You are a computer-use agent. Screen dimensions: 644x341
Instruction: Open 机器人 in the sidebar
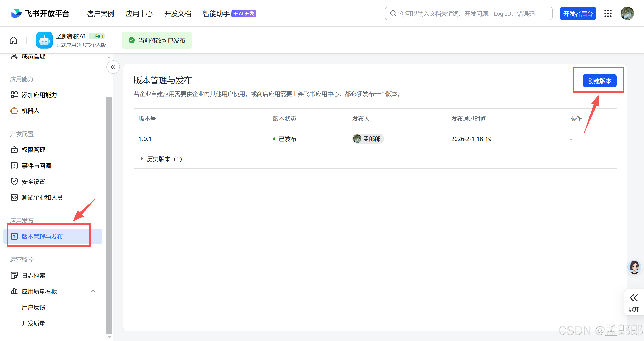click(30, 111)
